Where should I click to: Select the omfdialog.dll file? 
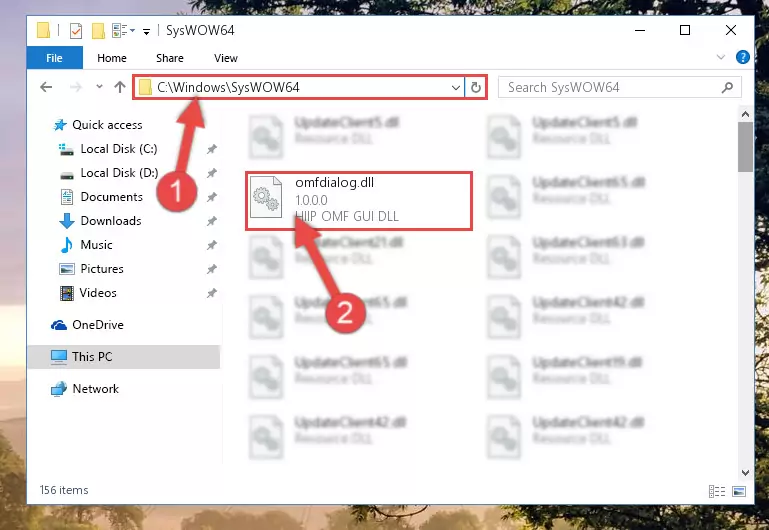pos(359,201)
